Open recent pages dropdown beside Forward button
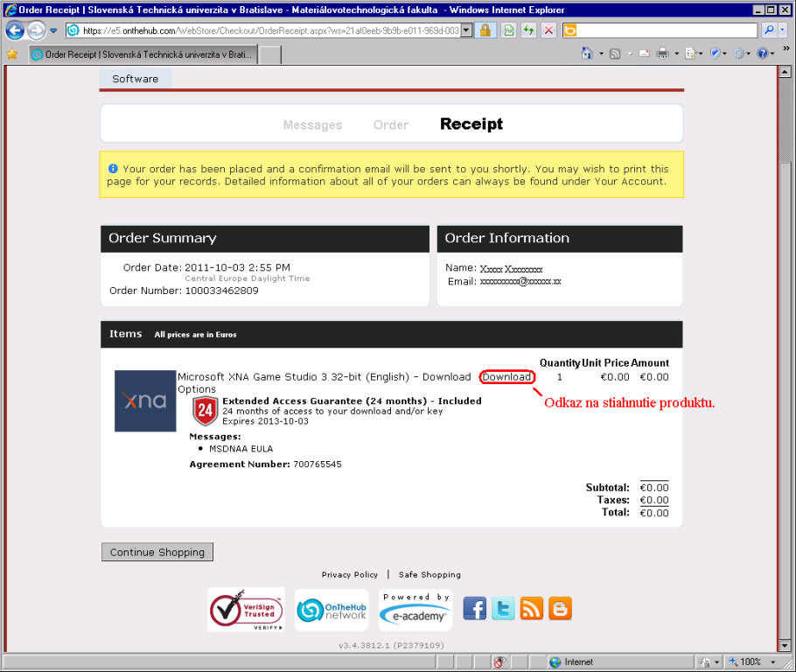 (53, 31)
